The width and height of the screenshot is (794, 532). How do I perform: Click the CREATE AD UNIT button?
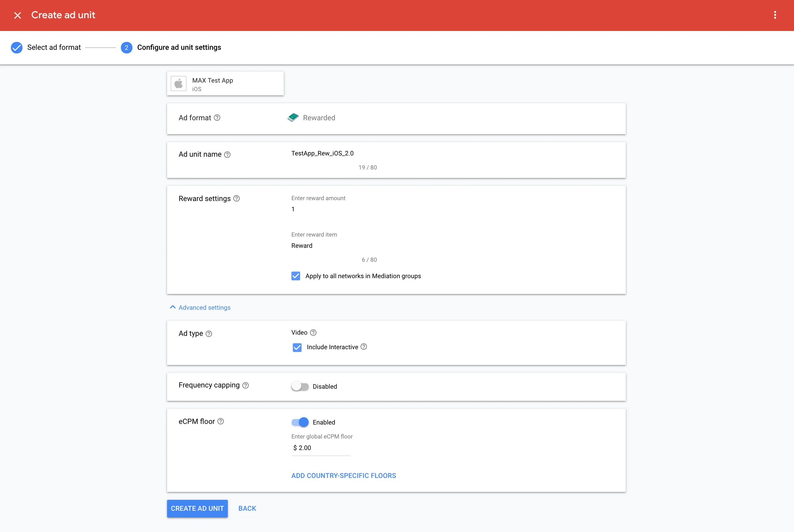(197, 508)
